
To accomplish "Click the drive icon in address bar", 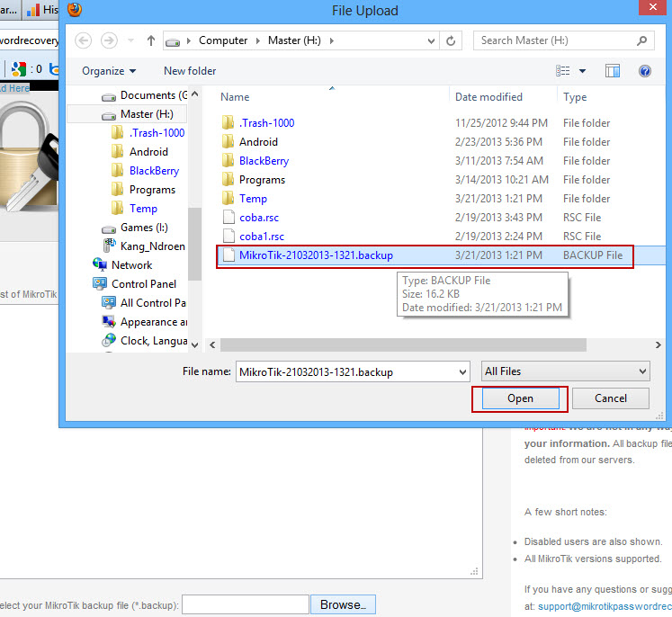I will pos(173,41).
